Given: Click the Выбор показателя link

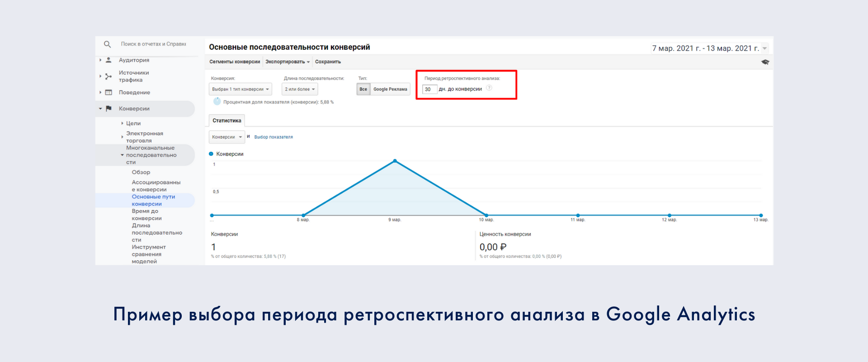Looking at the screenshot, I should (274, 137).
